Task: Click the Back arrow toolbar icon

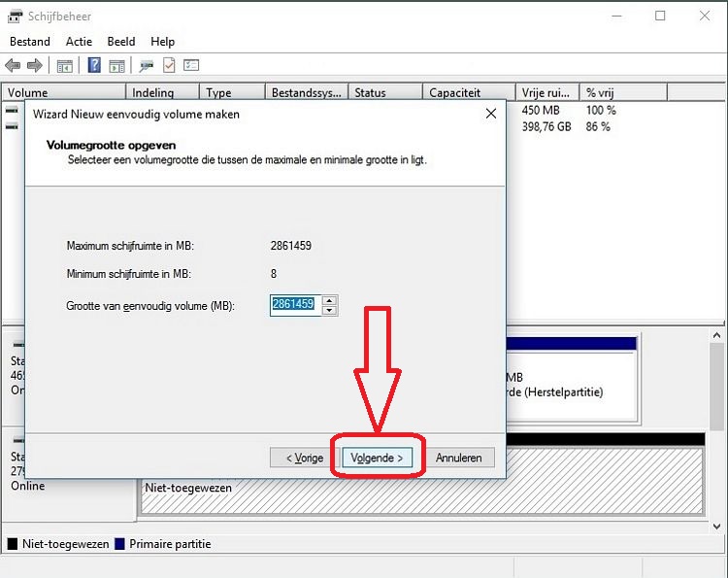Action: click(13, 65)
